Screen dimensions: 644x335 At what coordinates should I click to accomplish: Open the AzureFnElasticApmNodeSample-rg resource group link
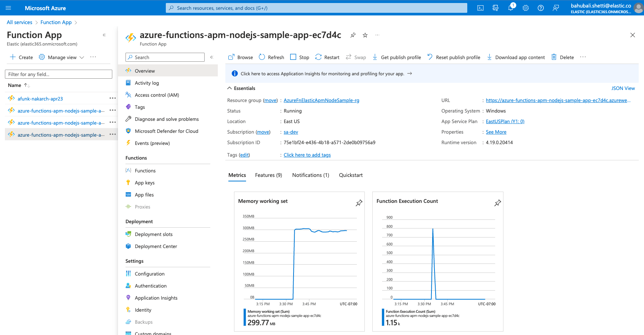pos(321,100)
